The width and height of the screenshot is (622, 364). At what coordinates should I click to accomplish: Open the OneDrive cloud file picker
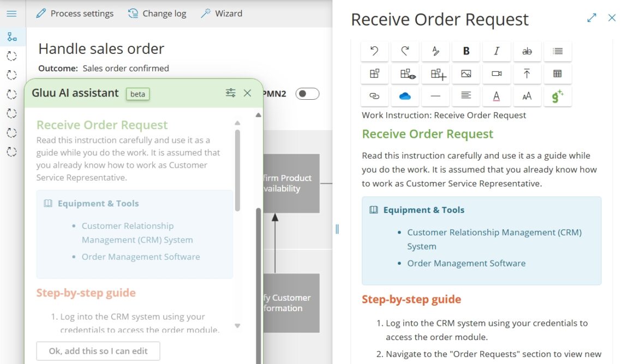pyautogui.click(x=405, y=96)
